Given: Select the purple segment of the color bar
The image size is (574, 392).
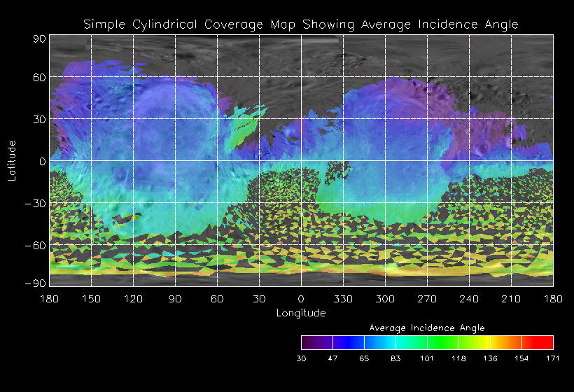Looking at the screenshot, I should tap(316, 342).
